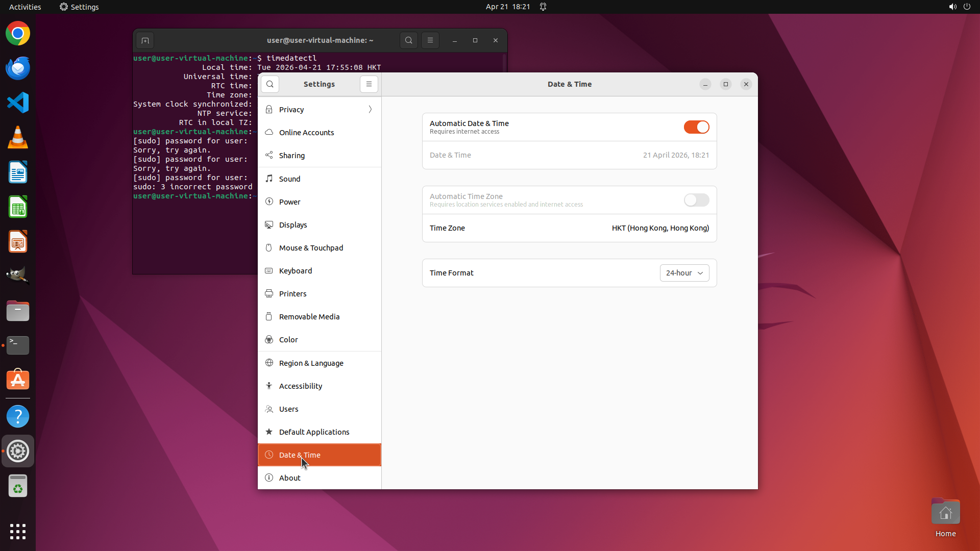Click the terminal search icon
Viewport: 980px width, 551px height.
click(408, 40)
